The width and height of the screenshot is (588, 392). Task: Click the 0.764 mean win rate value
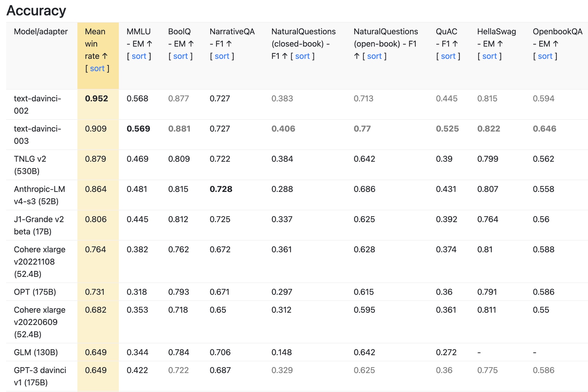(96, 249)
